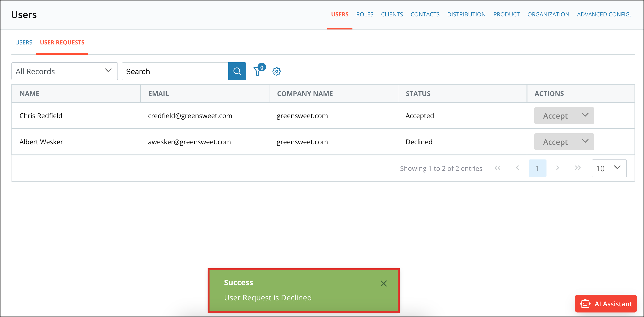The width and height of the screenshot is (644, 317).
Task: Jump to the last page with double-right arrows
Action: click(577, 168)
